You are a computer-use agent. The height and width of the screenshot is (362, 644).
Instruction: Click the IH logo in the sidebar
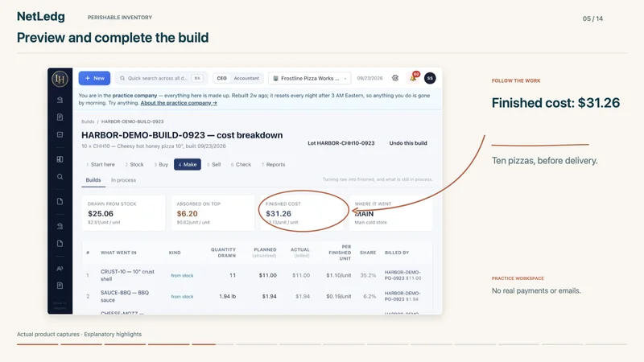point(60,79)
